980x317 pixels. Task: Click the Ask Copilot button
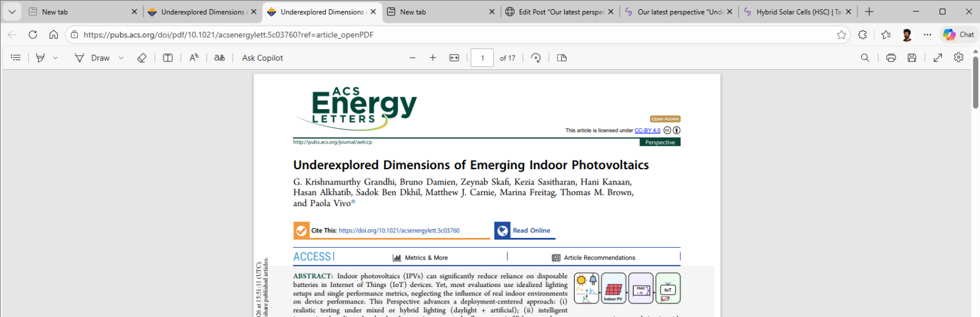tap(262, 58)
